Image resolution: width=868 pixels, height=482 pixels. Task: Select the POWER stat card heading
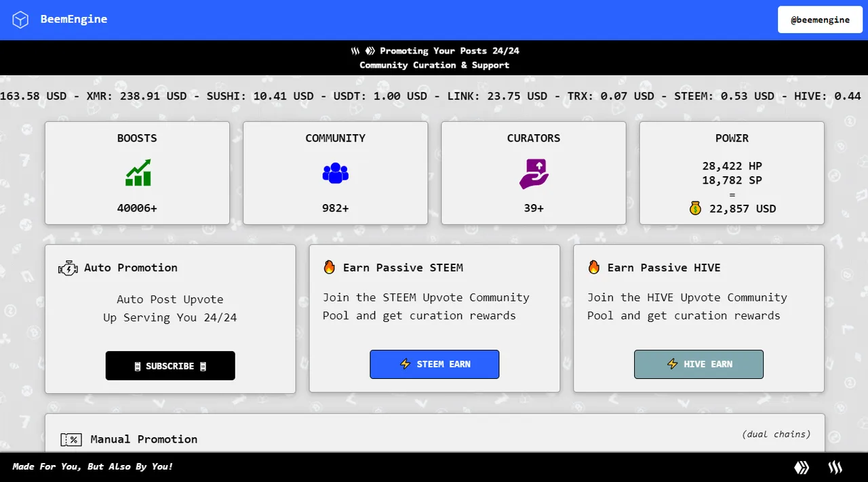click(732, 138)
